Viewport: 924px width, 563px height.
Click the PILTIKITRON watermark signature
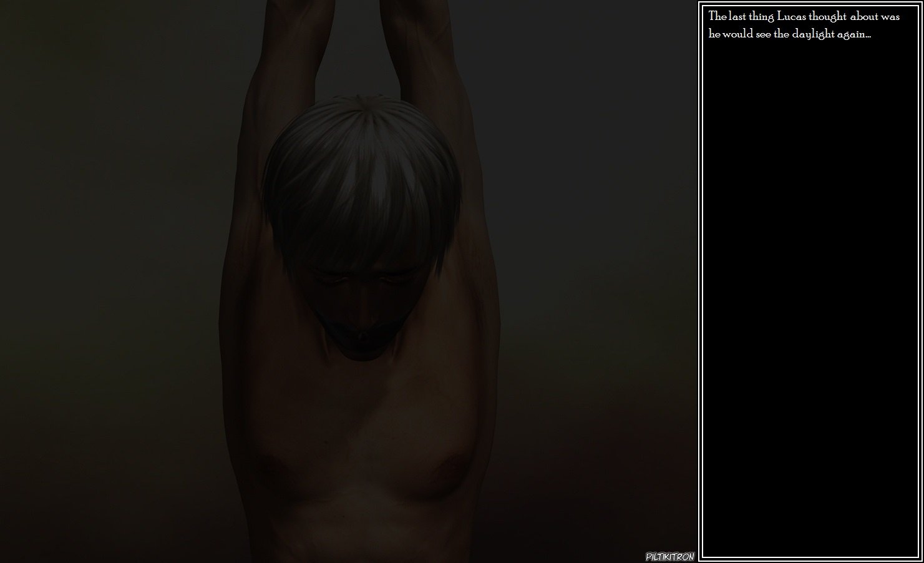pos(669,557)
